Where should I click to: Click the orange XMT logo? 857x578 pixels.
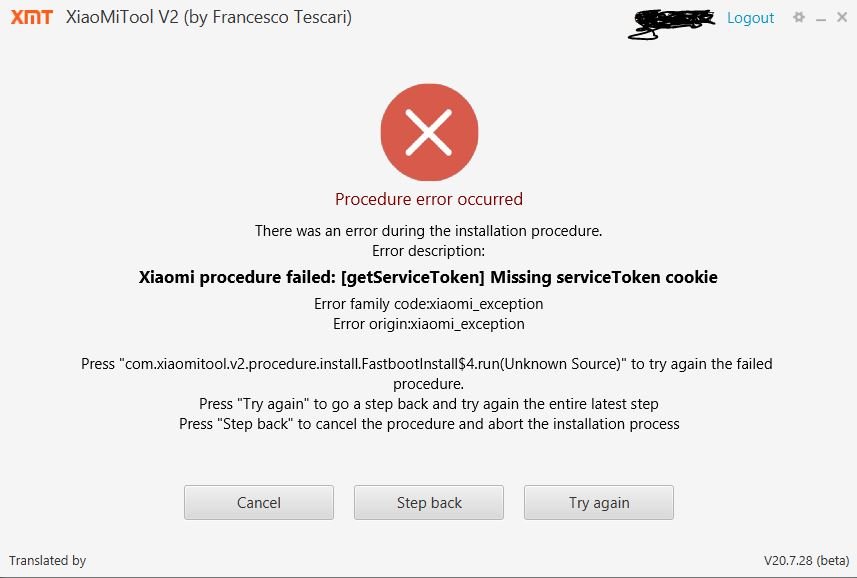pyautogui.click(x=32, y=17)
